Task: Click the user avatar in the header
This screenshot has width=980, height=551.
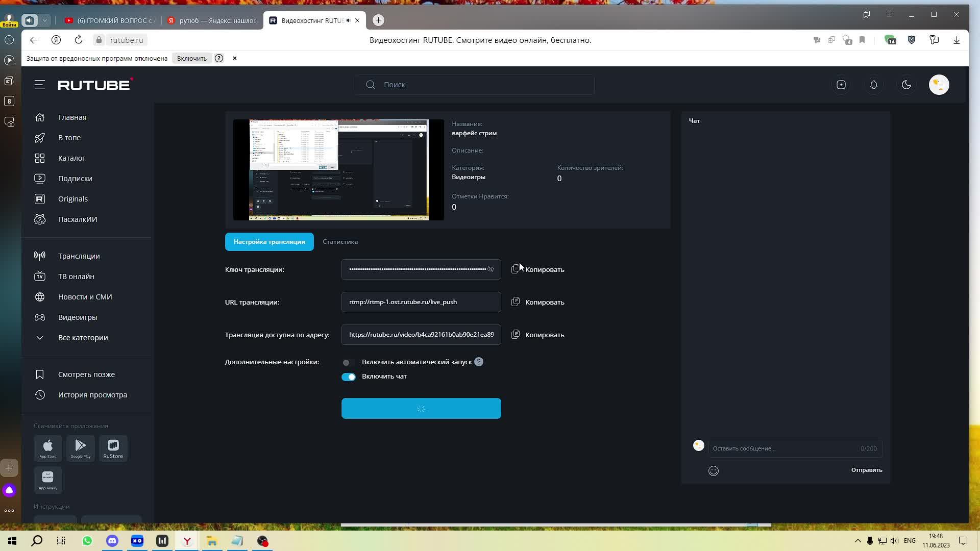Action: (x=938, y=85)
